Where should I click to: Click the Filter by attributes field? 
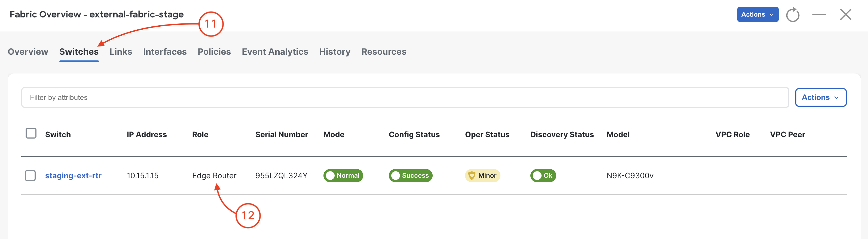[405, 97]
